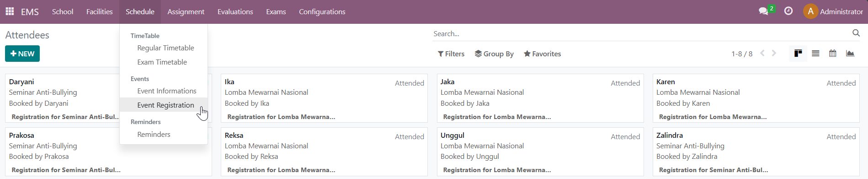
Task: Click the search magnifier icon
Action: (x=856, y=33)
